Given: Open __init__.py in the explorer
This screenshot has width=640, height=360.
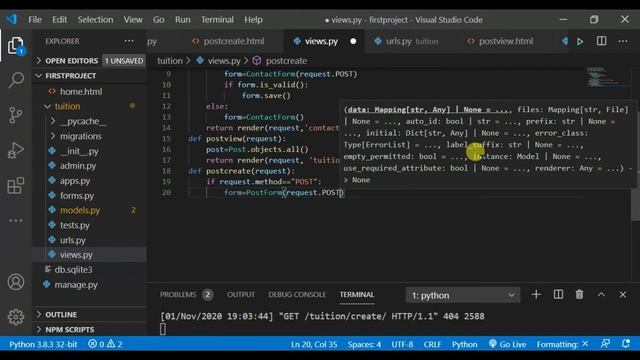Looking at the screenshot, I should [79, 151].
